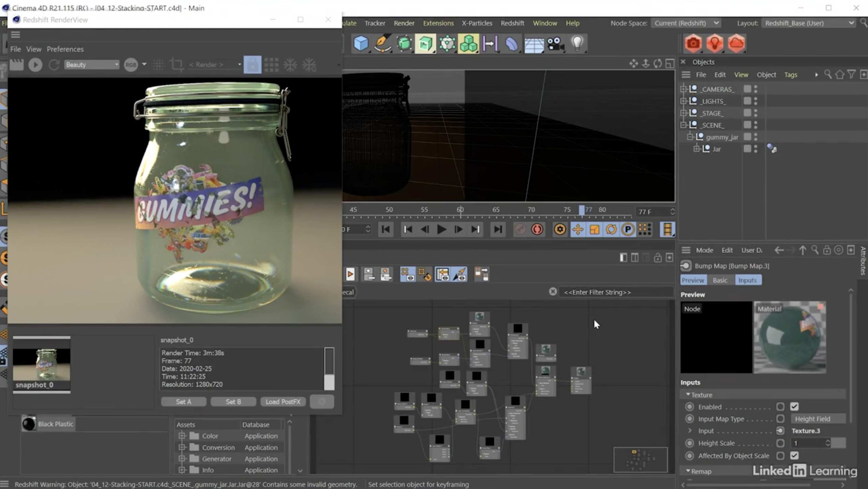
Task: Toggle Affected By Object Scale checkbox
Action: [794, 456]
